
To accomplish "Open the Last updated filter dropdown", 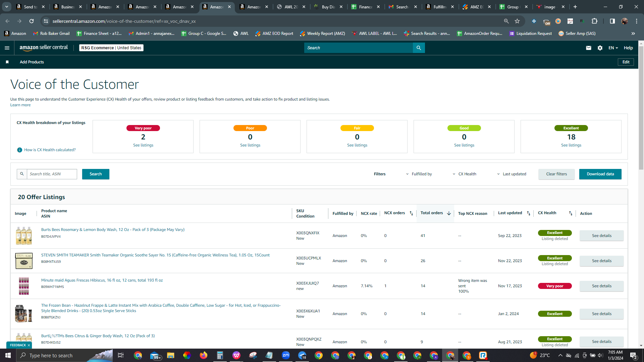I will click(512, 174).
